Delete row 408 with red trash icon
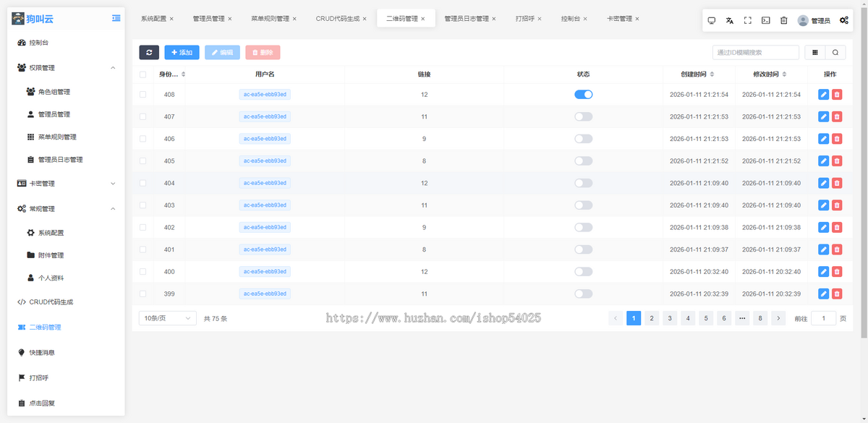 tap(837, 95)
